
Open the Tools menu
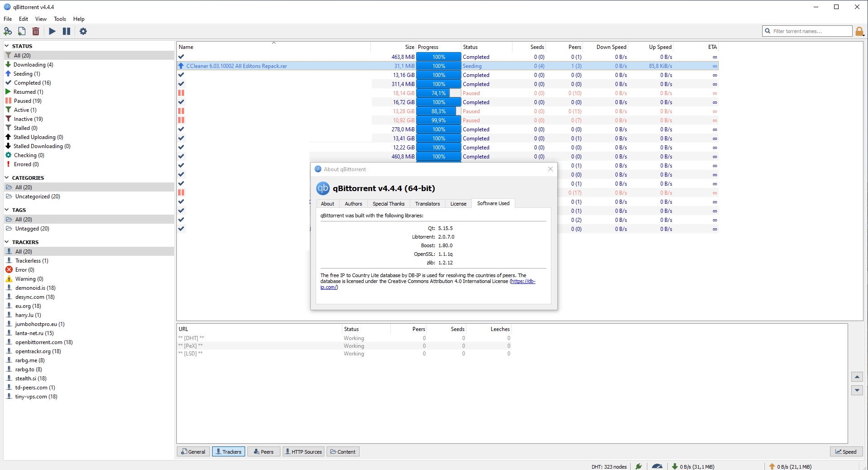(59, 19)
